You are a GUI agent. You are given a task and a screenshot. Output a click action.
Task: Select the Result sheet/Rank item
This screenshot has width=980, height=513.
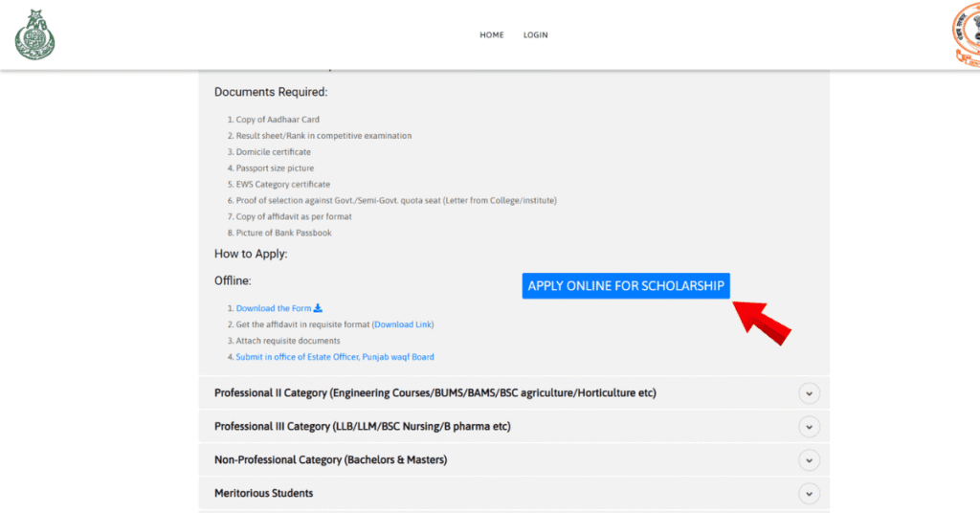pyautogui.click(x=323, y=136)
